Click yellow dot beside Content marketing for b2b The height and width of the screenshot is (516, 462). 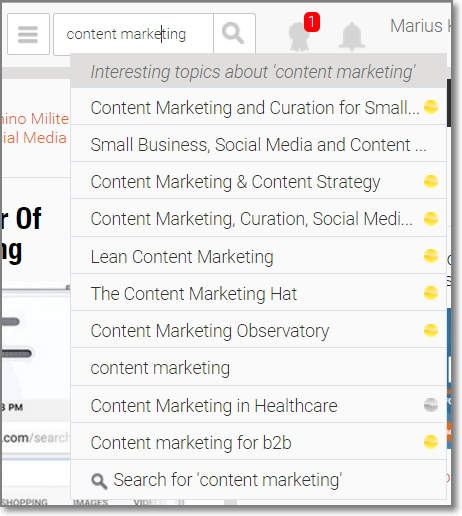tap(431, 442)
